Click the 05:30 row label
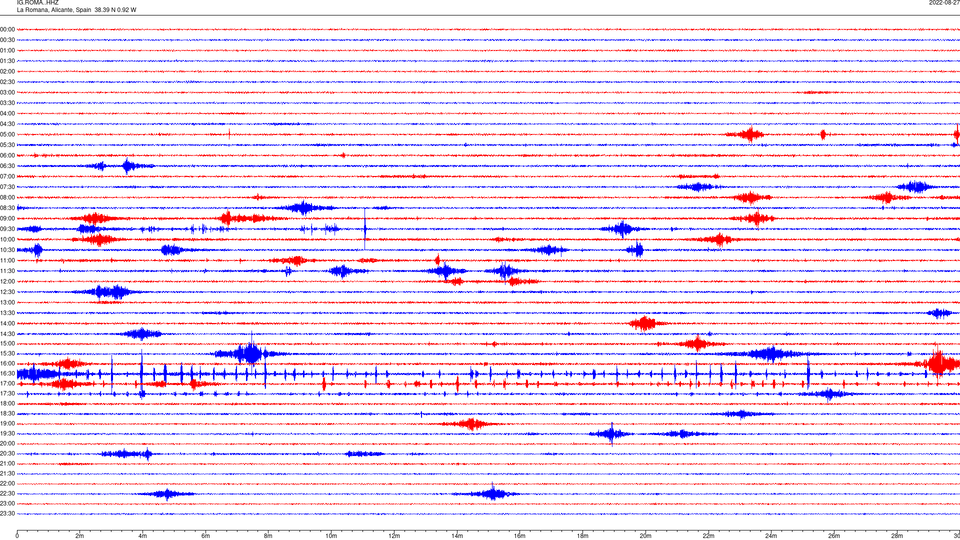Image resolution: width=960 pixels, height=540 pixels. (x=7, y=144)
